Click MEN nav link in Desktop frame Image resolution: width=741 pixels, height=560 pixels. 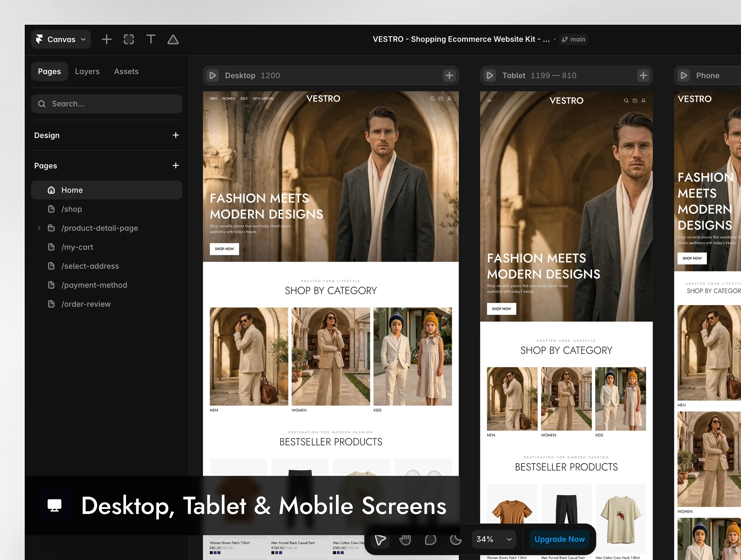tap(213, 98)
